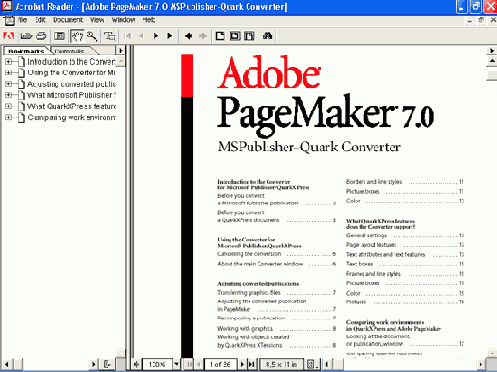Click the 'MSPublisher-Quark Converter' subtitle
The height and width of the screenshot is (372, 497).
(x=309, y=147)
